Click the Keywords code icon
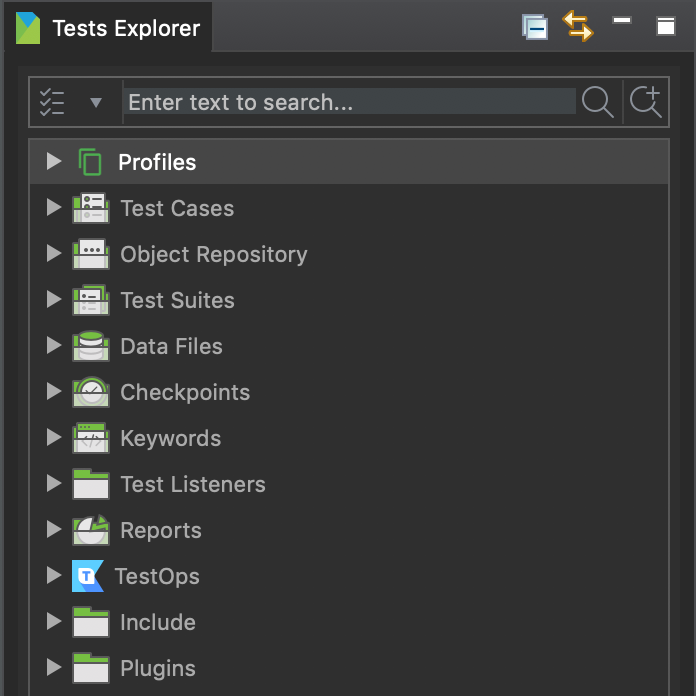The height and width of the screenshot is (696, 696). tap(91, 438)
